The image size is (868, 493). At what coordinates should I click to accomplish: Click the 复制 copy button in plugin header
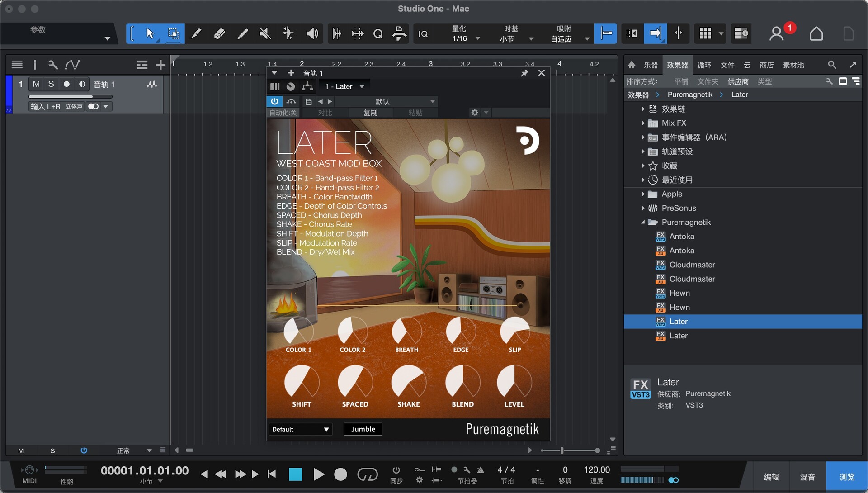(x=370, y=113)
